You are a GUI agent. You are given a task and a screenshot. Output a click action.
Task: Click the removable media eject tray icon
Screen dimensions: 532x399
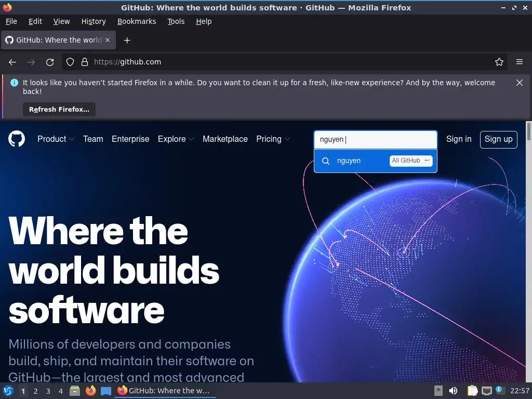tap(438, 391)
